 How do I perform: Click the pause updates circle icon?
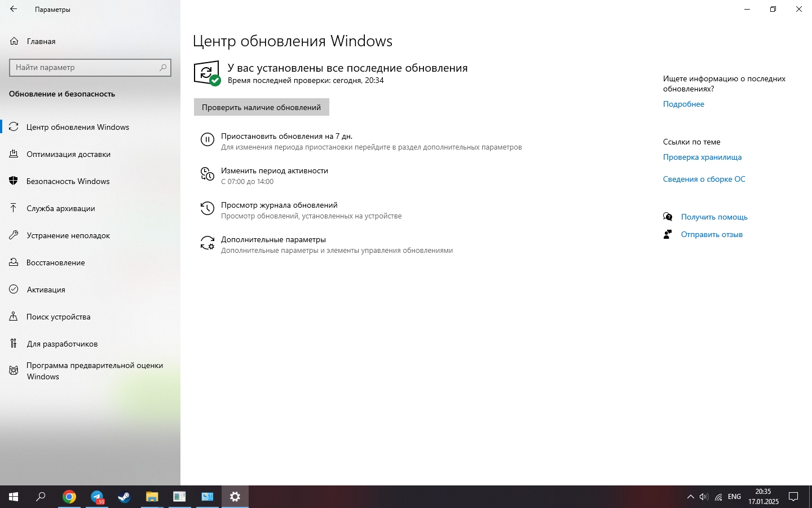208,140
